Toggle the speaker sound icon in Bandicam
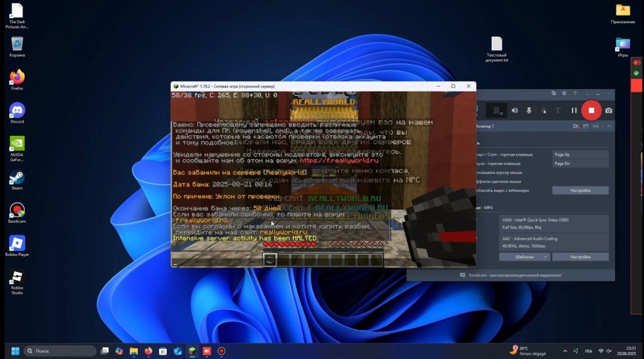Image resolution: width=644 pixels, height=359 pixels. [515, 110]
